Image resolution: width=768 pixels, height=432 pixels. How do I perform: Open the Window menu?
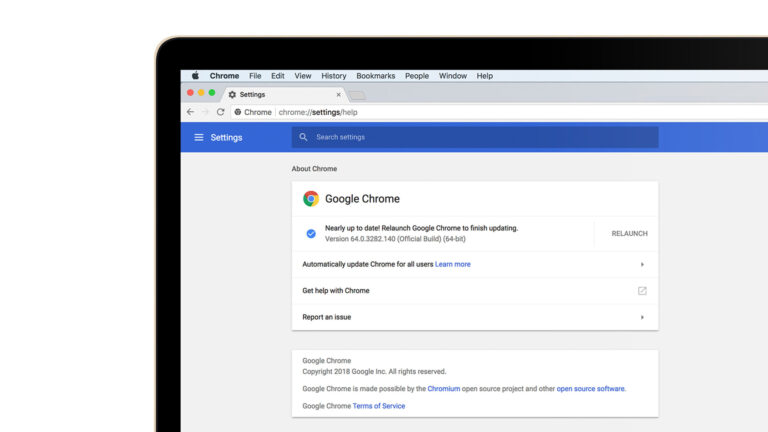tap(453, 76)
